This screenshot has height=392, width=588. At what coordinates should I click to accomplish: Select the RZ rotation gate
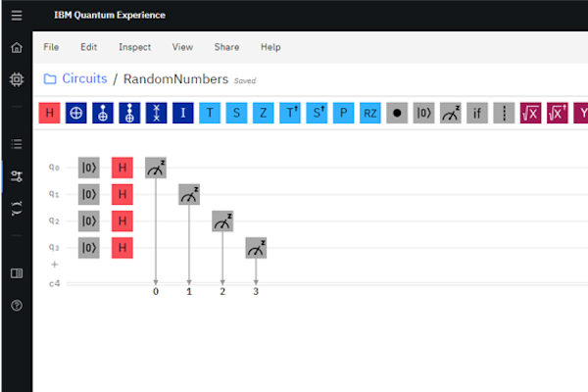point(369,113)
